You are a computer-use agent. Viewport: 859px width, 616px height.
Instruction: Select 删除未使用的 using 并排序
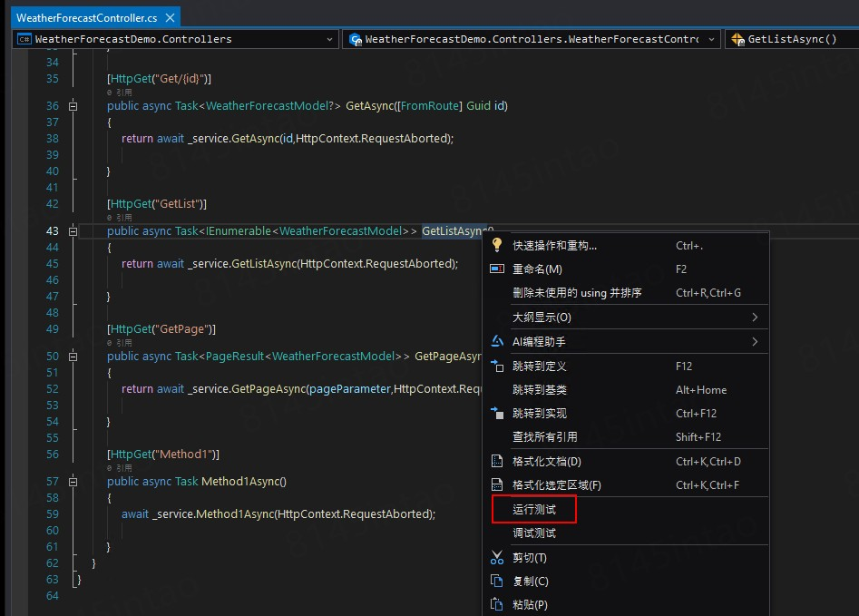[x=626, y=293]
